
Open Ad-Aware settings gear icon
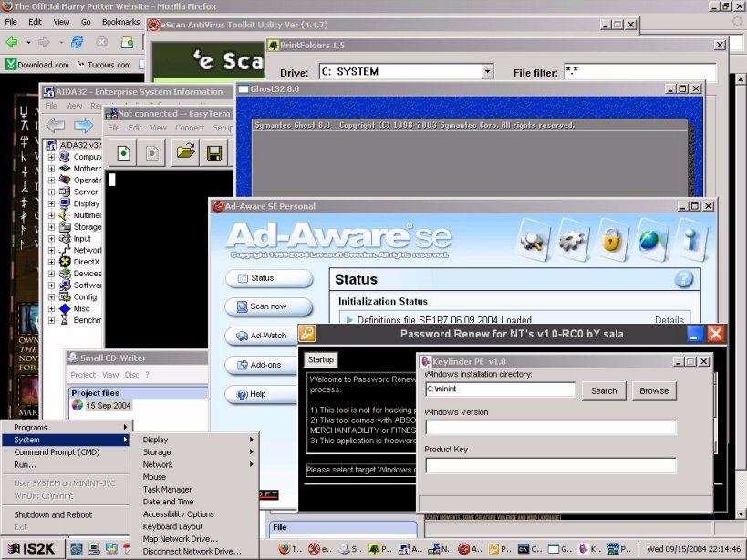pyautogui.click(x=572, y=241)
